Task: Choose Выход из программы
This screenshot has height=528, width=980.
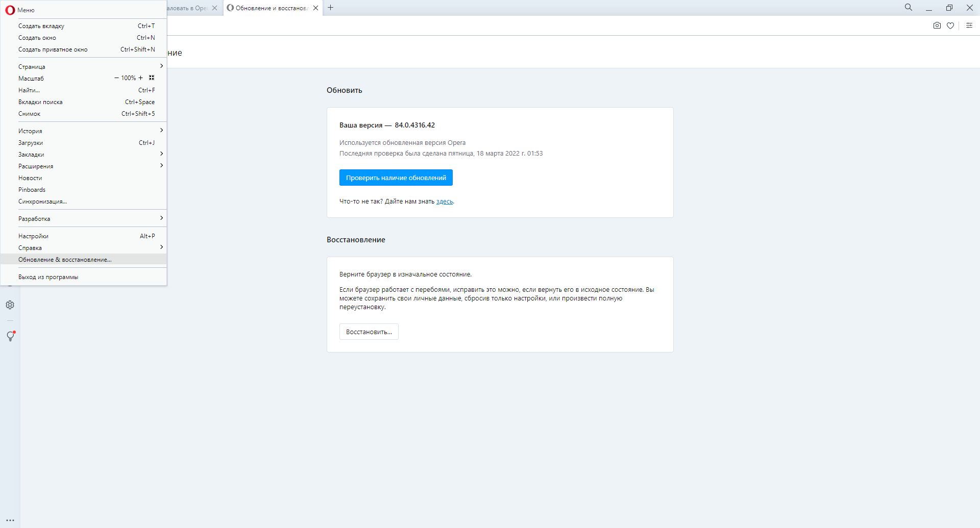Action: tap(84, 276)
